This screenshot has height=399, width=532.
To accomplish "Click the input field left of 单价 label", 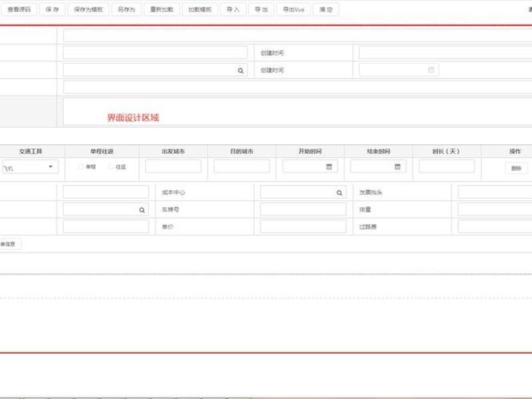I will coord(106,226).
